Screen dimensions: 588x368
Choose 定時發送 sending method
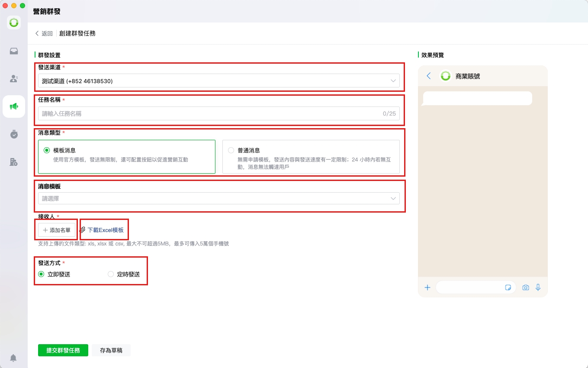(111, 274)
